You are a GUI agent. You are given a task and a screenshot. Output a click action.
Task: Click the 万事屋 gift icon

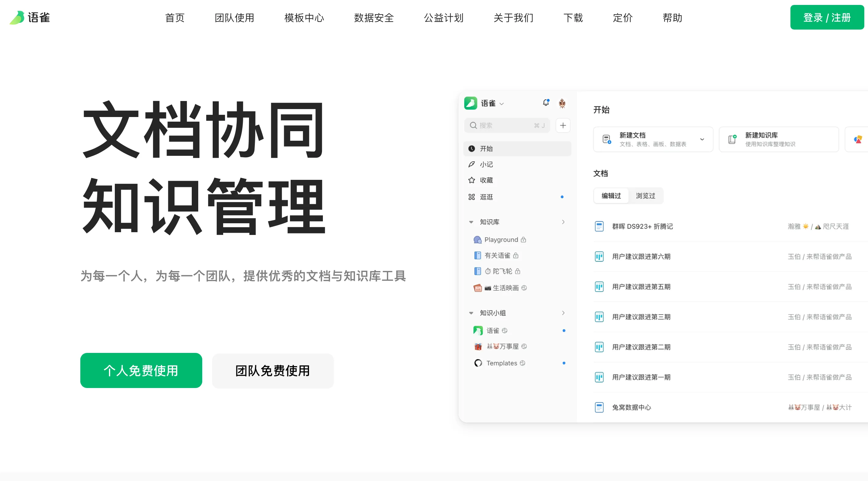coord(478,346)
